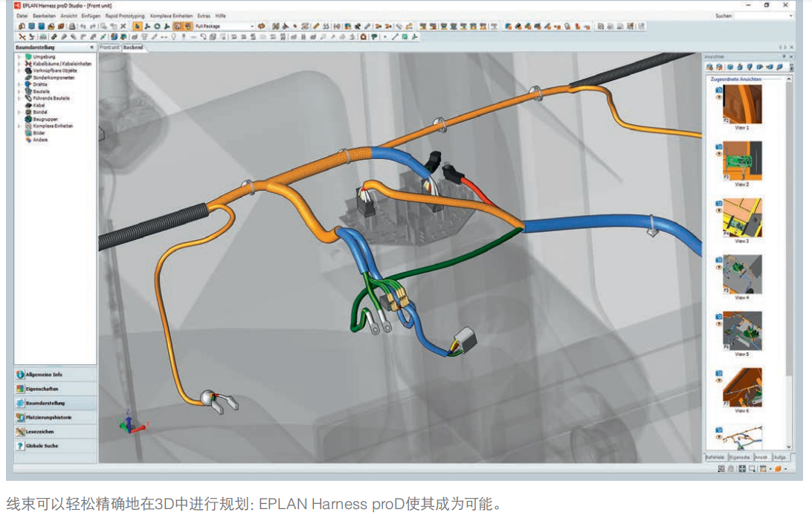This screenshot has height=518, width=812.
Task: Open the View 2 circuit board thumbnail
Action: coord(742,161)
